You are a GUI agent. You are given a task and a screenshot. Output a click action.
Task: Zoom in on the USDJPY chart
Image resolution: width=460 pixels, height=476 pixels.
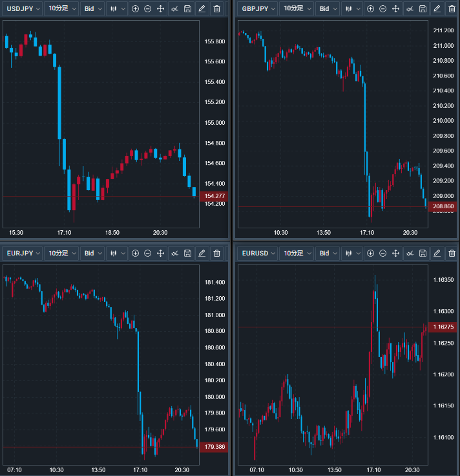point(135,9)
